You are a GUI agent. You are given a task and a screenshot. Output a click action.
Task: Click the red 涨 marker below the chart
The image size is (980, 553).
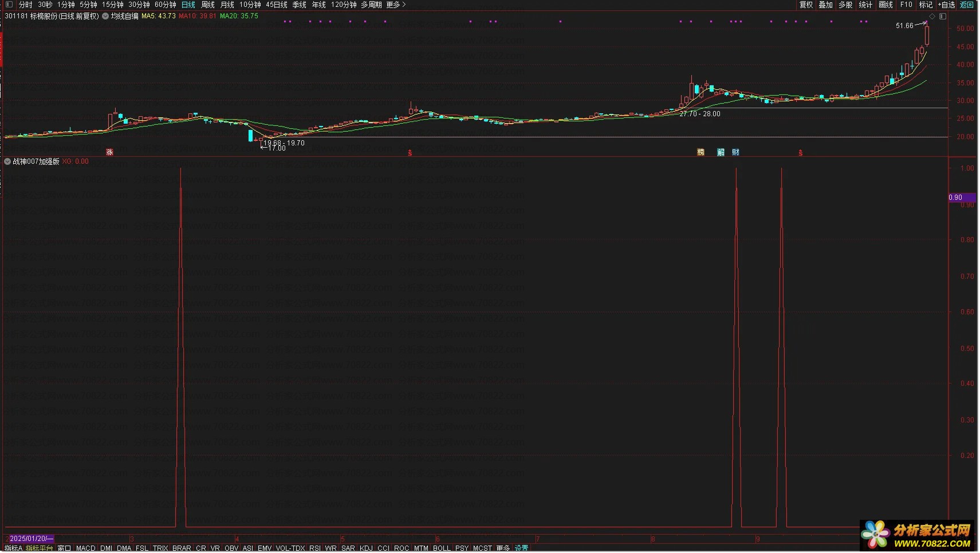click(x=109, y=152)
